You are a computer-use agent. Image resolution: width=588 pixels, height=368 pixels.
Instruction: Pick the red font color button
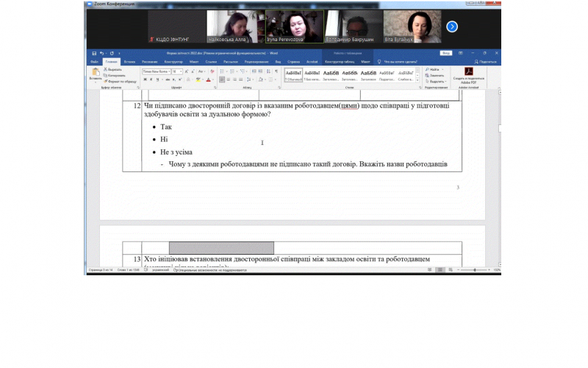click(x=208, y=79)
